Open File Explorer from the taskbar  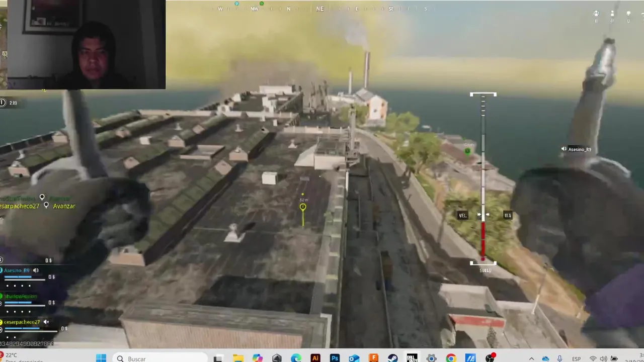point(238,358)
